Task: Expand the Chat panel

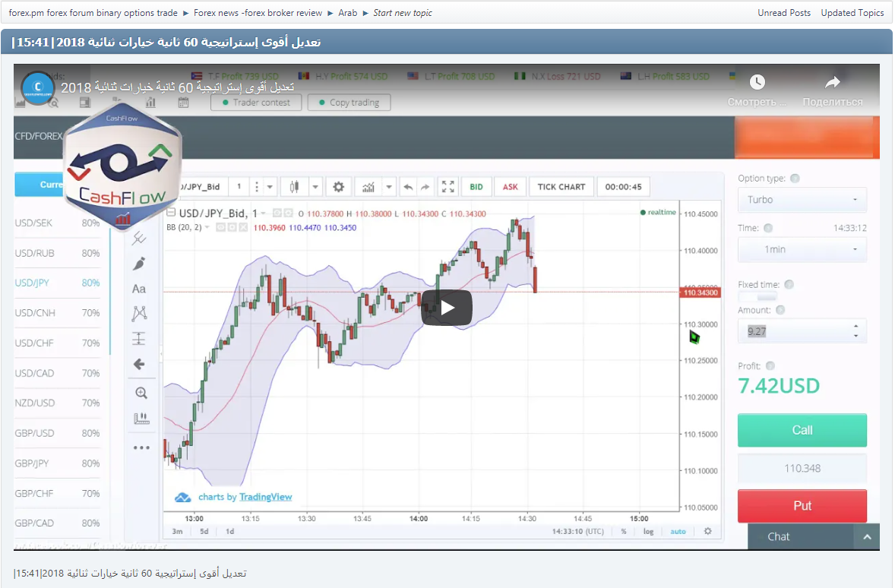Action: pos(866,537)
